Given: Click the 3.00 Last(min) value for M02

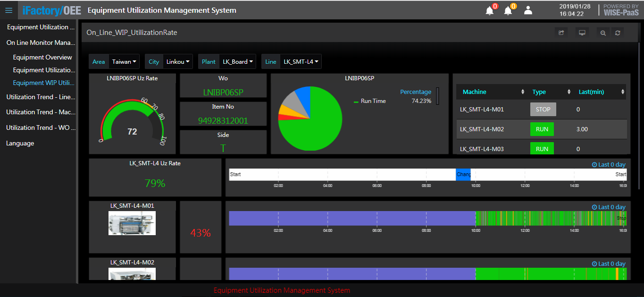Looking at the screenshot, I should [582, 129].
